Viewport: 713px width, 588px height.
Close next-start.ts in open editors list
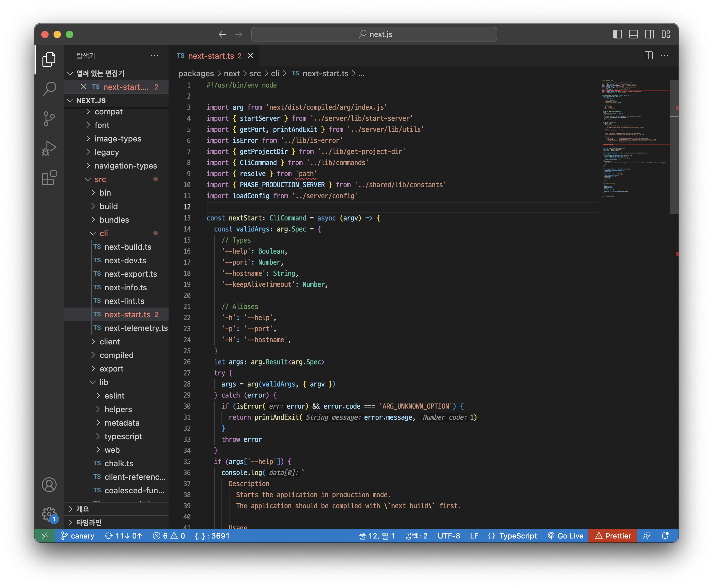[x=84, y=87]
